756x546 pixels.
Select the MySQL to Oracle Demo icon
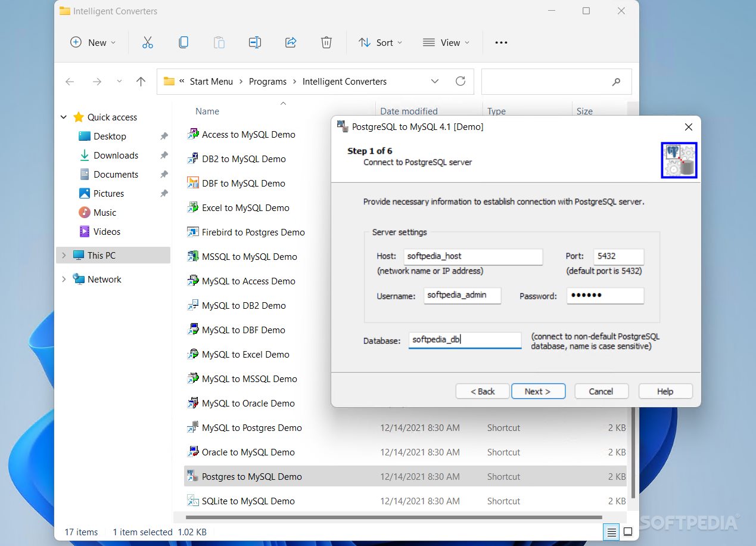(x=193, y=403)
